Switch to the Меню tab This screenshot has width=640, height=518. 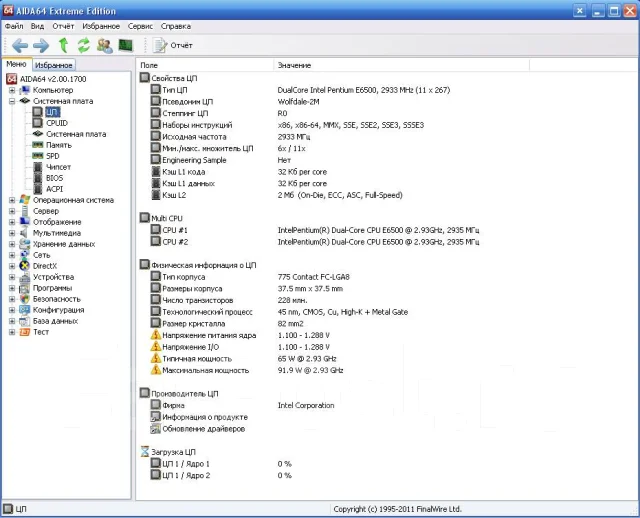coord(16,64)
